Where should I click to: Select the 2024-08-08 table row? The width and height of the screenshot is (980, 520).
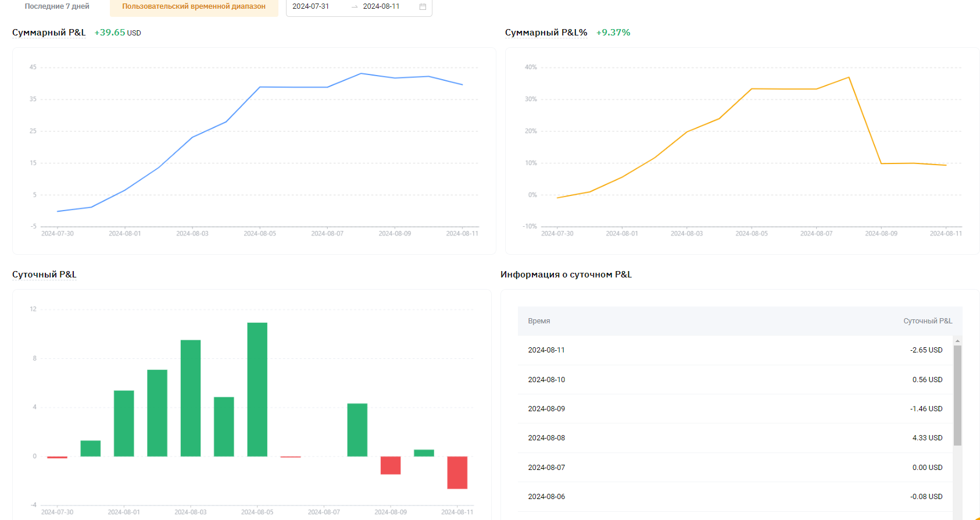735,438
